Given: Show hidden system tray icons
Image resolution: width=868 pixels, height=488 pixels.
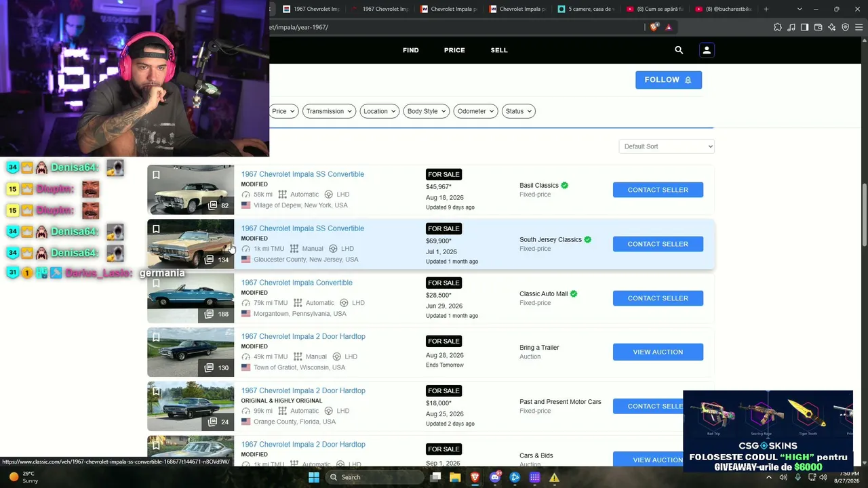Looking at the screenshot, I should (x=769, y=477).
